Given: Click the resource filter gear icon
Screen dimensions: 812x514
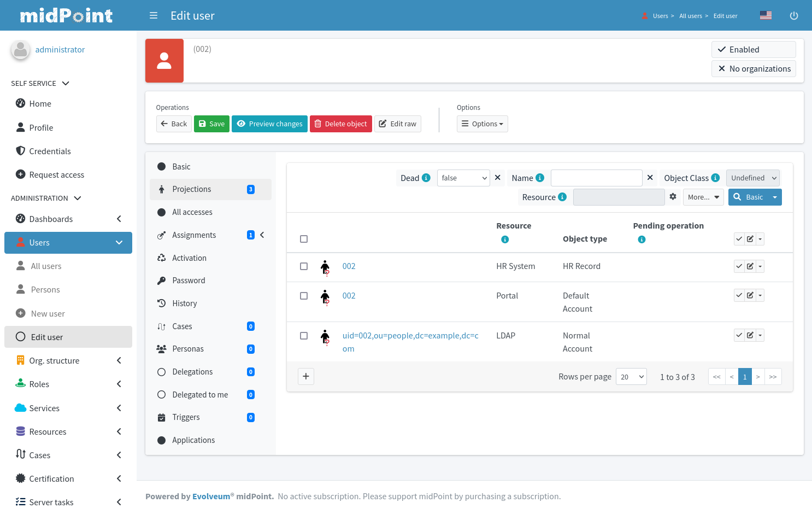Looking at the screenshot, I should pos(673,197).
